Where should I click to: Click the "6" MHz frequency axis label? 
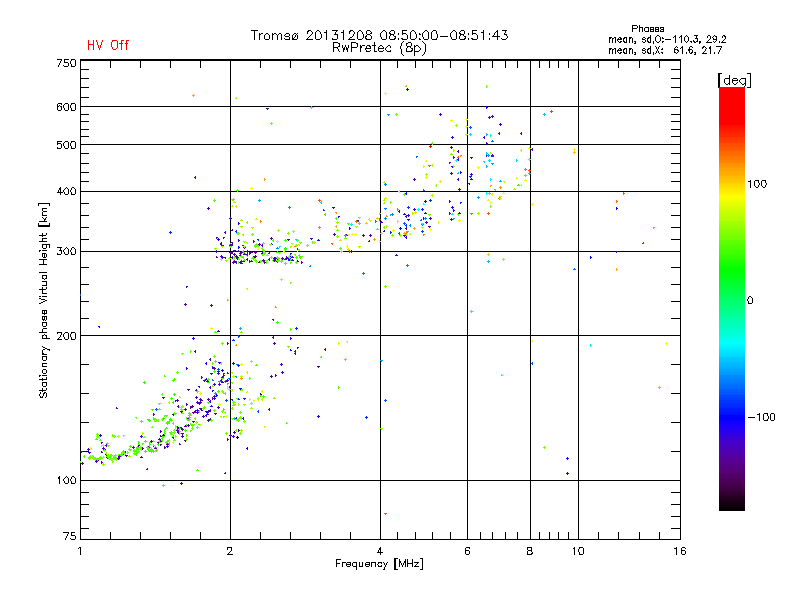point(467,551)
